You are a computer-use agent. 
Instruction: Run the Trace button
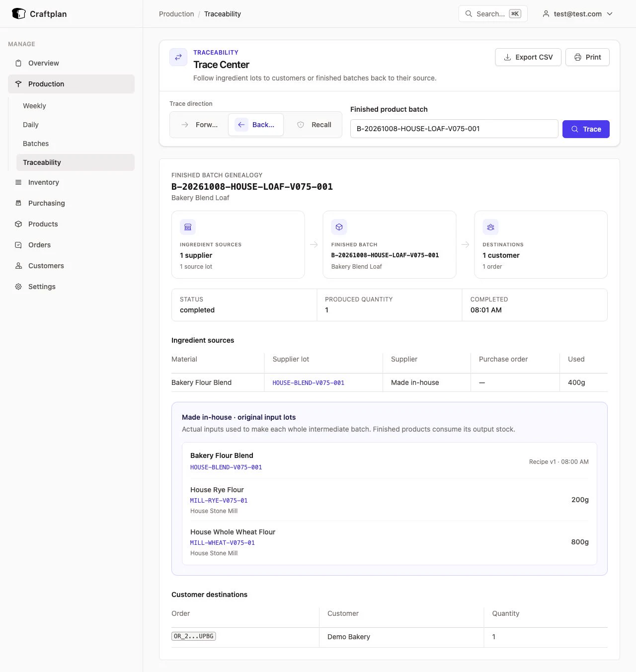point(586,129)
